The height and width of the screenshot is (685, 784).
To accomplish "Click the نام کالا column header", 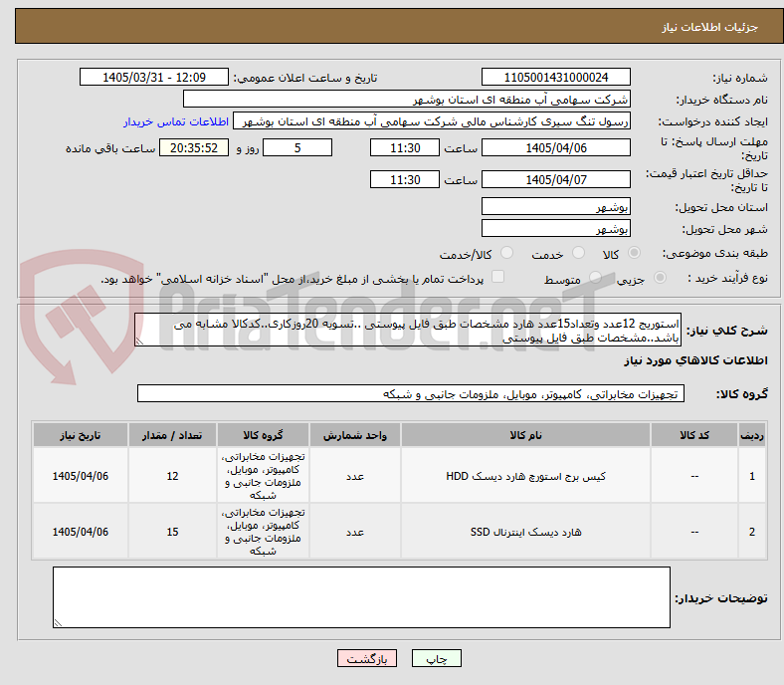I will (x=525, y=435).
